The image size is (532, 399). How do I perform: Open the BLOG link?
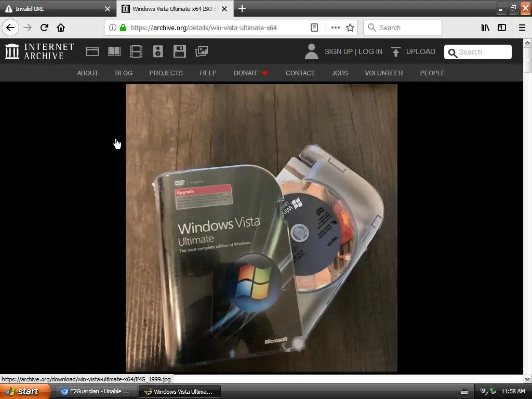pyautogui.click(x=124, y=73)
